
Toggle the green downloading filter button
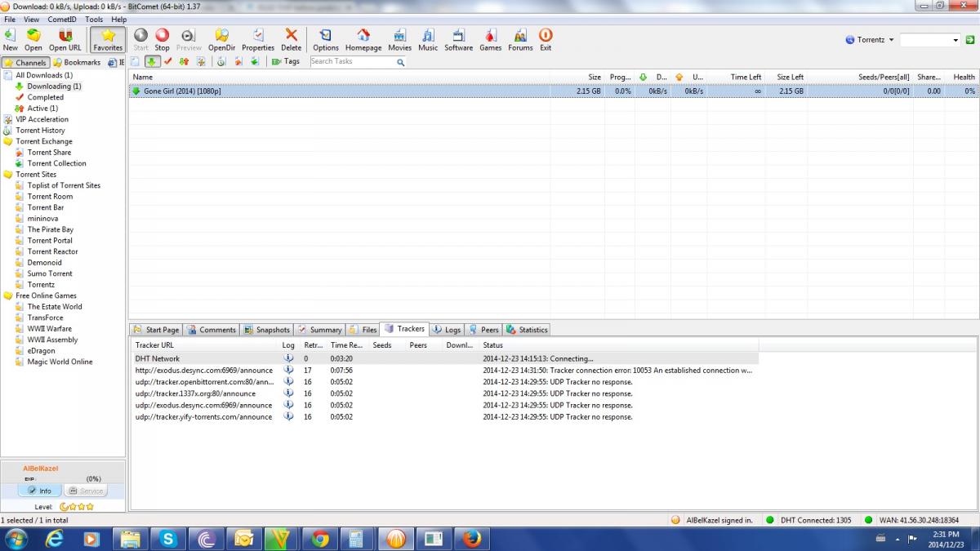pos(153,61)
